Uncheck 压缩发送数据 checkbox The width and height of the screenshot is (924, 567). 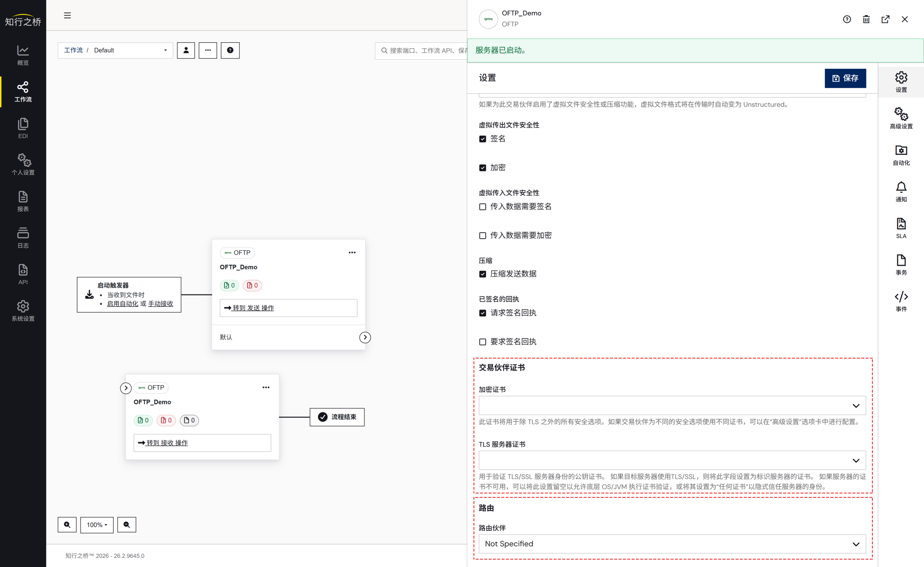click(483, 274)
